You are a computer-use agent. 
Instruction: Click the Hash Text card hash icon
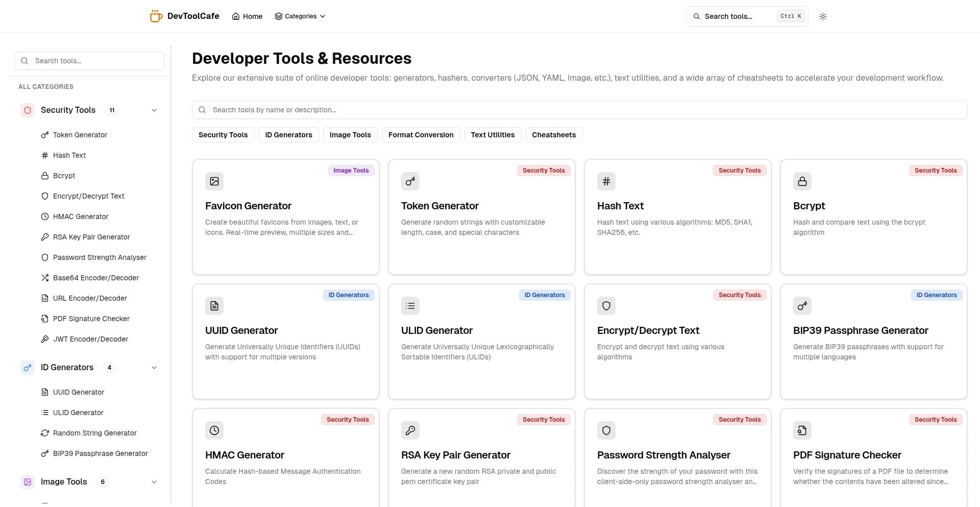coord(606,181)
